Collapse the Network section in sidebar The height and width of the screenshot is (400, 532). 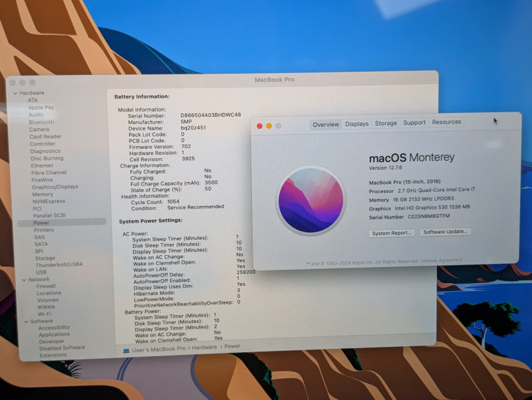coord(24,280)
